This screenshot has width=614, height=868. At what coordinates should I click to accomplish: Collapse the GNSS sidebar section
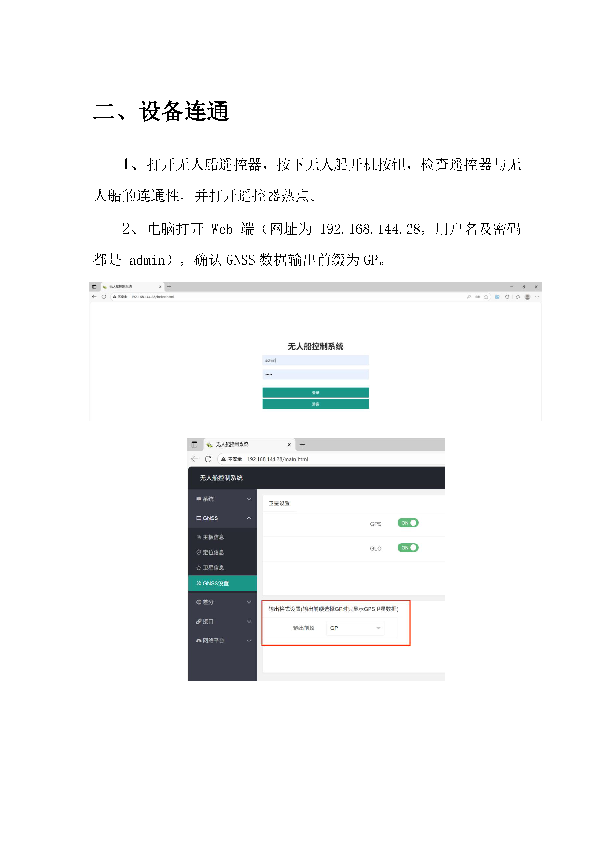[223, 518]
